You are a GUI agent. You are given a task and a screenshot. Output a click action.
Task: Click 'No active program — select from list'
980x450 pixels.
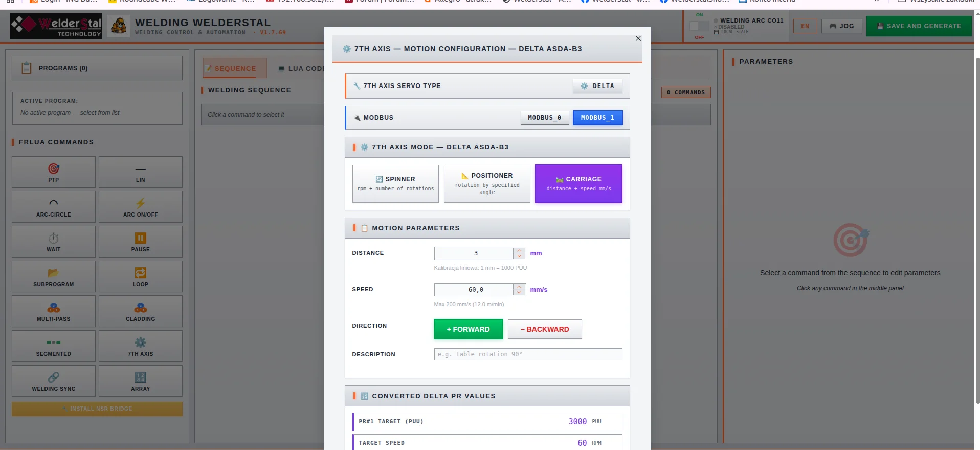point(70,113)
